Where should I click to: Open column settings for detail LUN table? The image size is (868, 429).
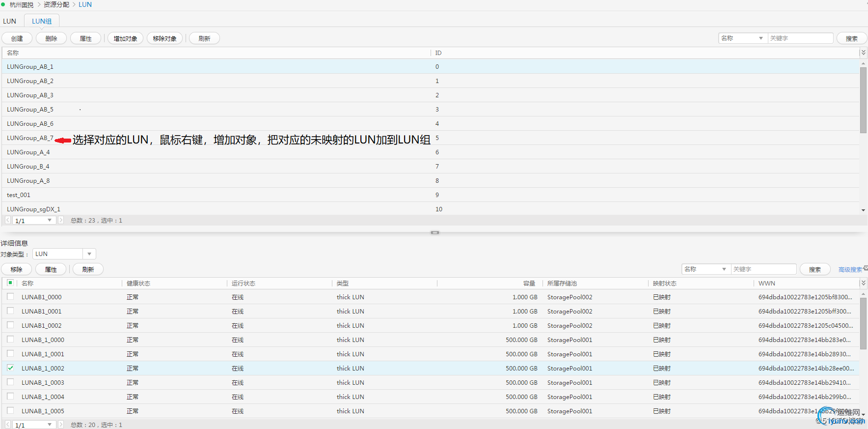tap(863, 283)
